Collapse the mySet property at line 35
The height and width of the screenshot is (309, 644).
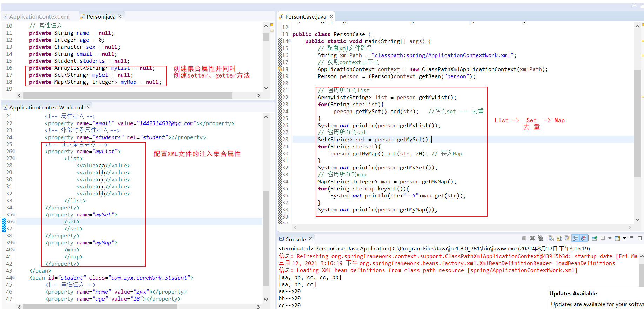pos(14,214)
